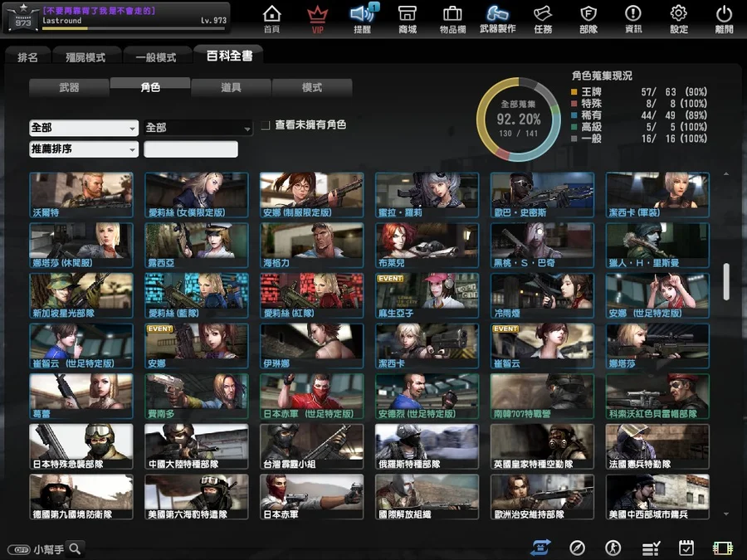Image resolution: width=747 pixels, height=560 pixels.
Task: Open the 愛莉絲 (藍隊) card
Action: click(196, 295)
